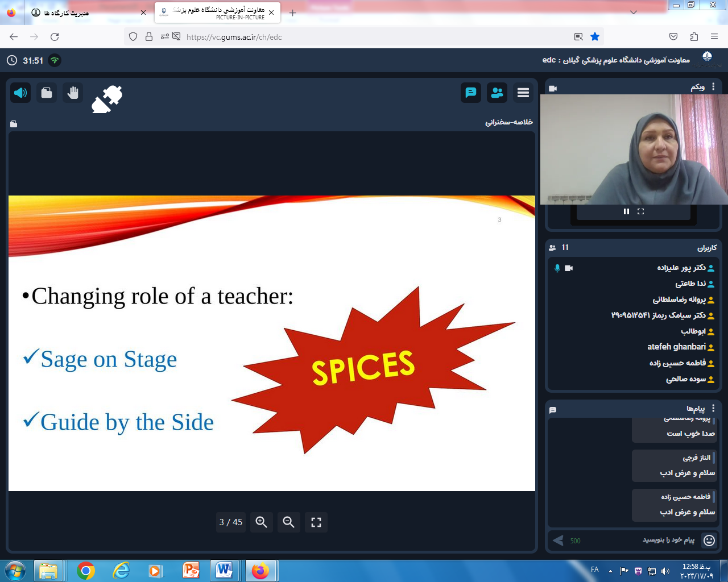
Task: Open Google Chrome from the taskbar
Action: [x=85, y=570]
